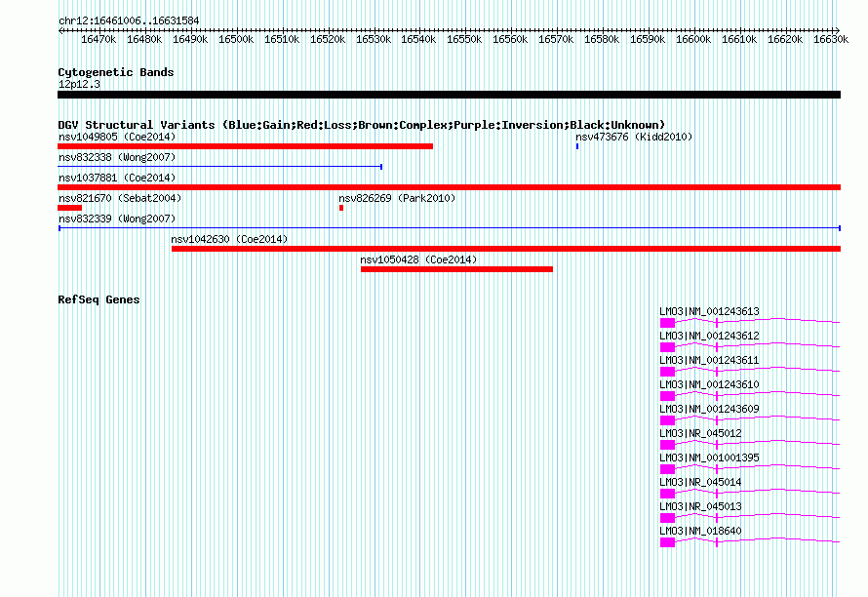Image resolution: width=868 pixels, height=597 pixels.
Task: Open the LMO3|NM_001243613 transcript label
Action: [709, 311]
